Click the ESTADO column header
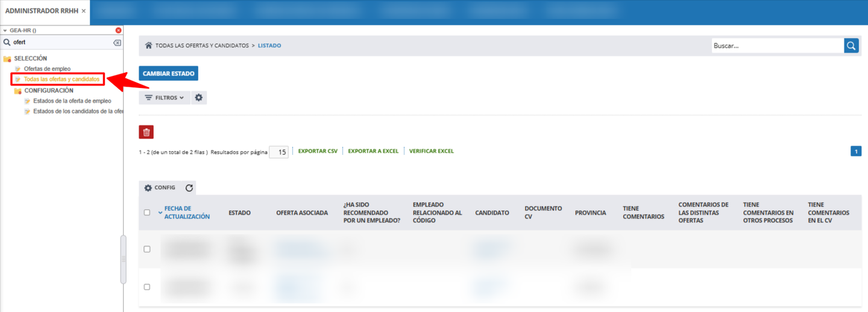The image size is (868, 312). [239, 213]
